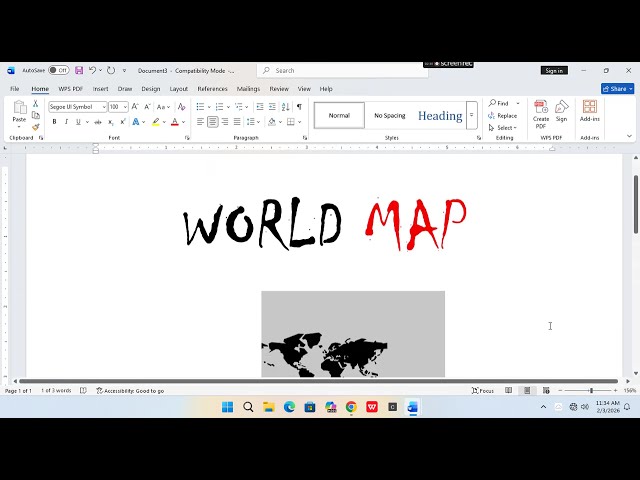Open Add-ins from the ribbon
This screenshot has height=480, width=640.
pyautogui.click(x=589, y=111)
